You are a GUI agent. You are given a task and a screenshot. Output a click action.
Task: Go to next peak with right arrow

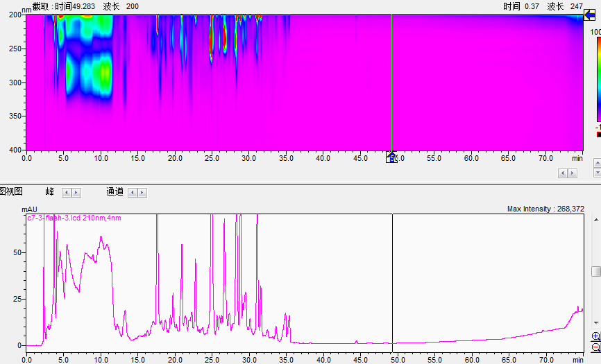[76, 192]
